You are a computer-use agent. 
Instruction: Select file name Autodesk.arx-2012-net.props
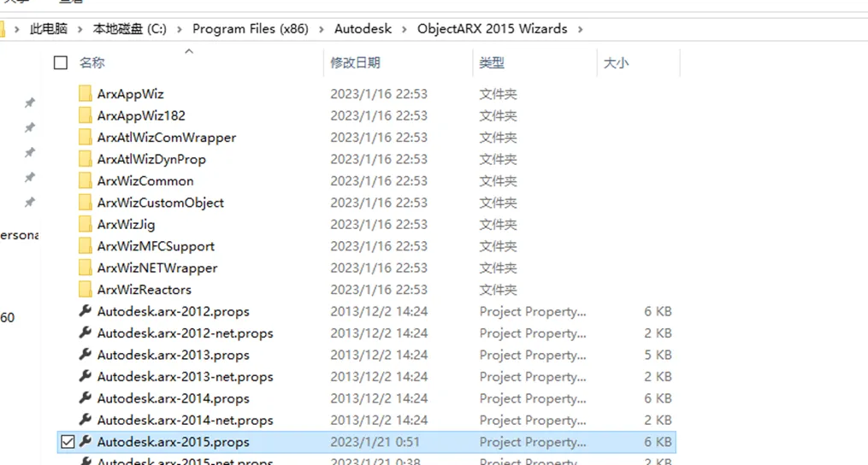[x=185, y=333]
